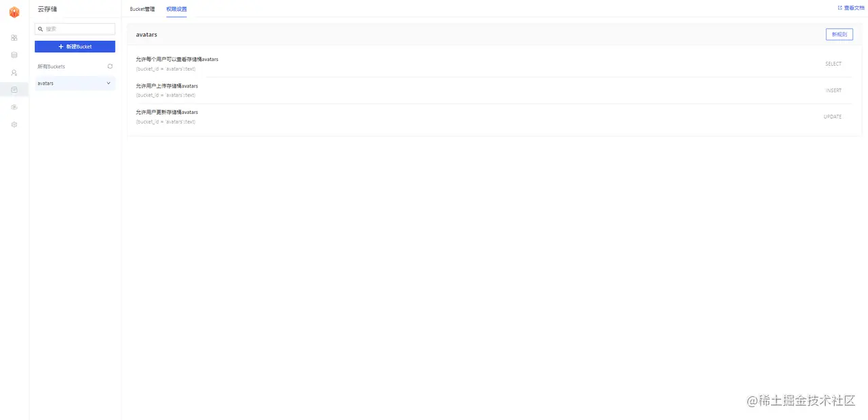Click the orange MemFire logo icon
Image resolution: width=868 pixels, height=420 pixels.
click(x=14, y=12)
